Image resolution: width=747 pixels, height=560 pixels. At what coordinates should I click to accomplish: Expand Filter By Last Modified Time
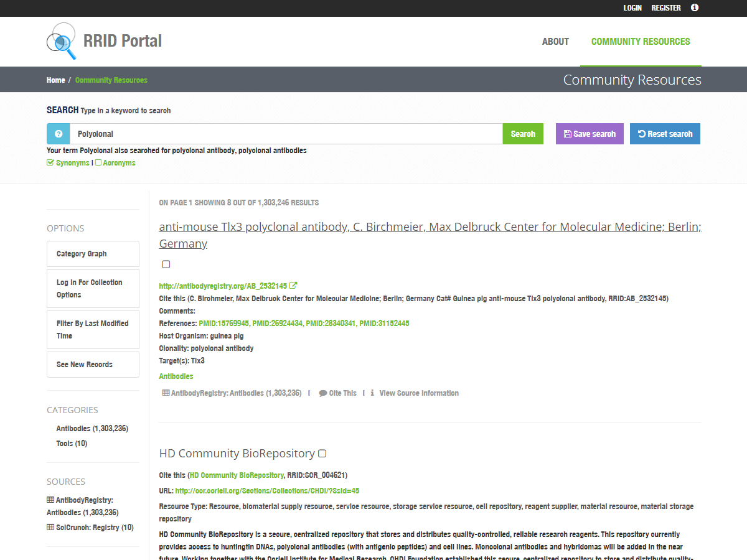pyautogui.click(x=93, y=330)
